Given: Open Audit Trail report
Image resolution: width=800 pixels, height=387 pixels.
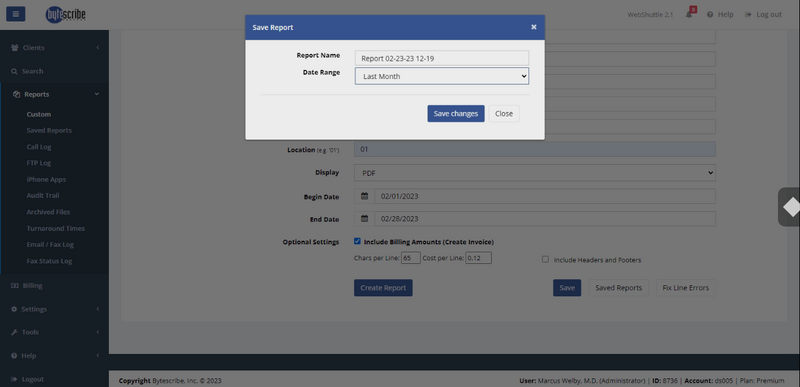Looking at the screenshot, I should click(43, 196).
